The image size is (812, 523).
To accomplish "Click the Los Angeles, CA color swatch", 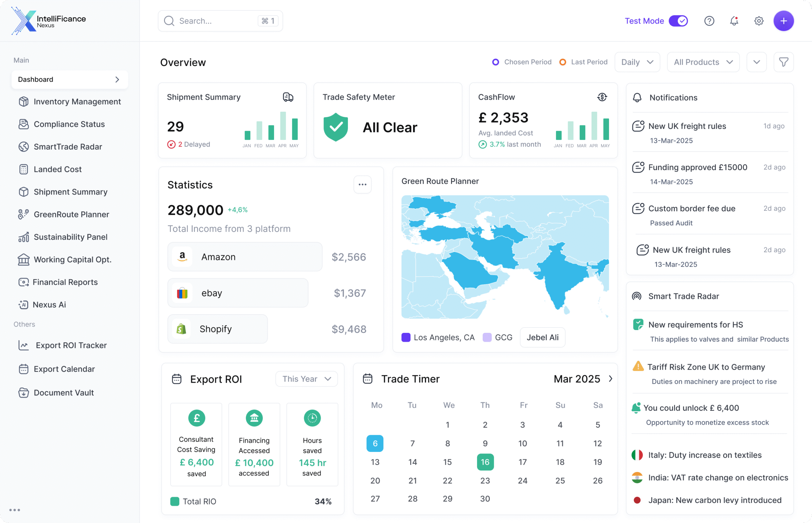I will point(406,337).
